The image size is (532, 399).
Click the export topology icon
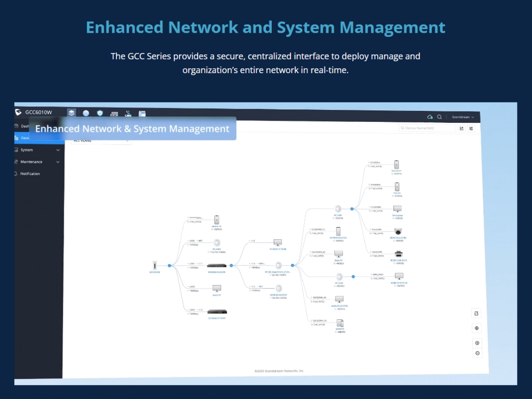(x=462, y=129)
